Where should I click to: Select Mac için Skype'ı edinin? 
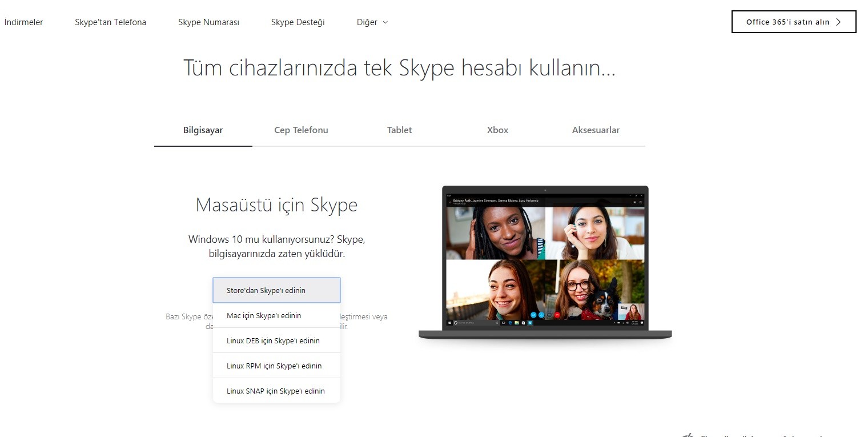[x=276, y=315]
